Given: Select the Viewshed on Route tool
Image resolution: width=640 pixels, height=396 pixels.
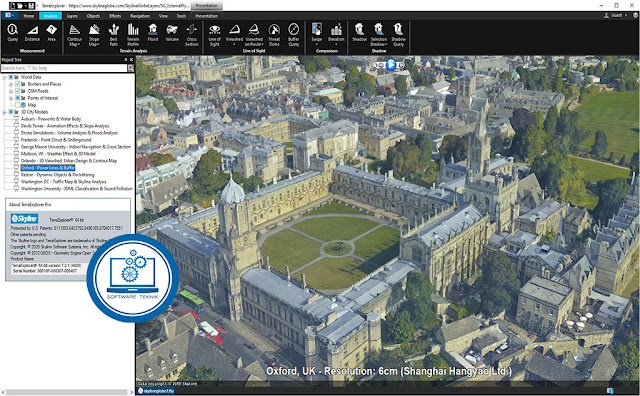Looking at the screenshot, I should tap(254, 35).
